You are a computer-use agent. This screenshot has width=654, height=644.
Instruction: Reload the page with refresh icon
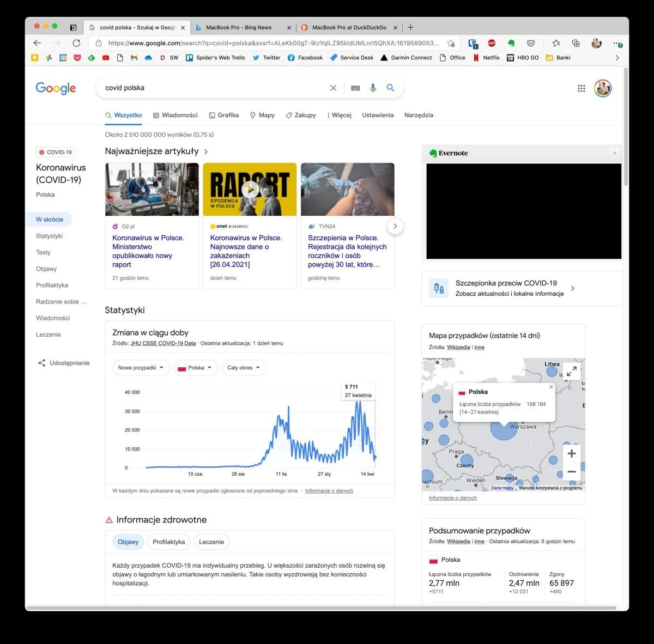[x=76, y=43]
